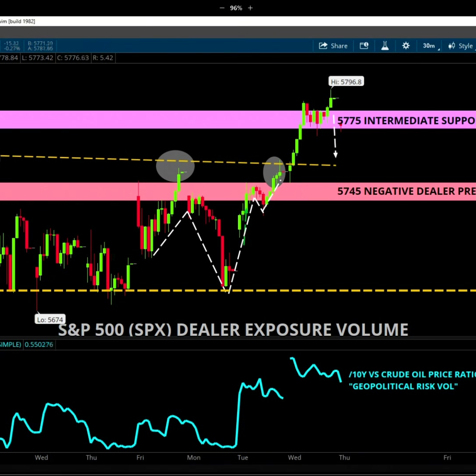Click the bid value B: 5771.39
This screenshot has width=476, height=476.
tap(40, 43)
